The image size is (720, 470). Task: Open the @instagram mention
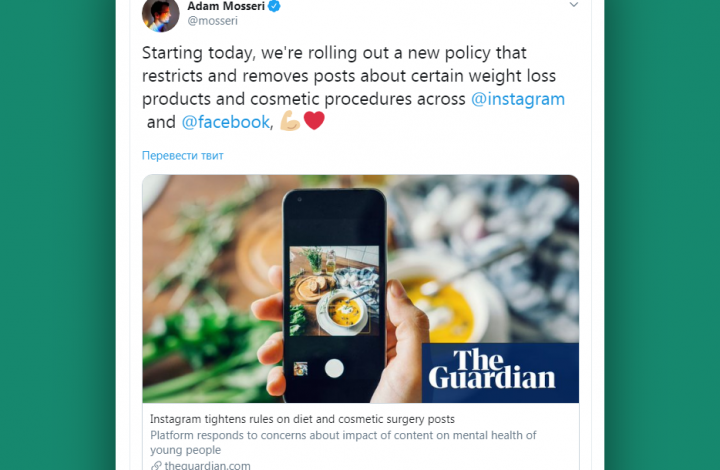click(518, 99)
